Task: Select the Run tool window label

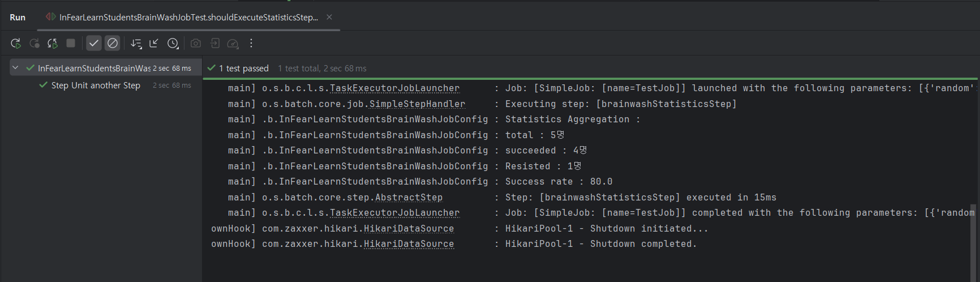Action: 18,18
